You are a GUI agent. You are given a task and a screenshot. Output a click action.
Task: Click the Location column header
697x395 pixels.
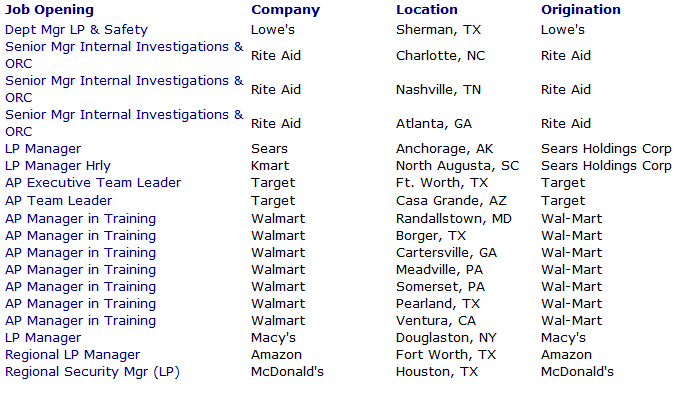tap(427, 10)
